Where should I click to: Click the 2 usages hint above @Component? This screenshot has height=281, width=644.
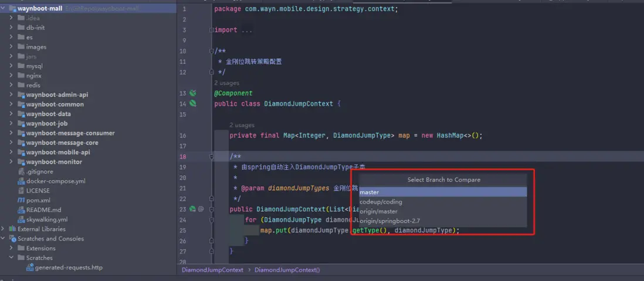coord(227,83)
